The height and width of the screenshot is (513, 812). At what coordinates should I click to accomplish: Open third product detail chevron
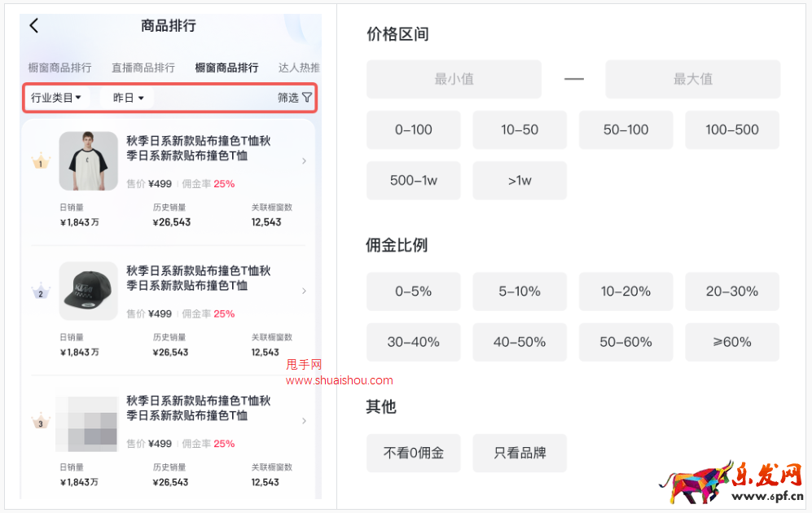click(x=304, y=421)
